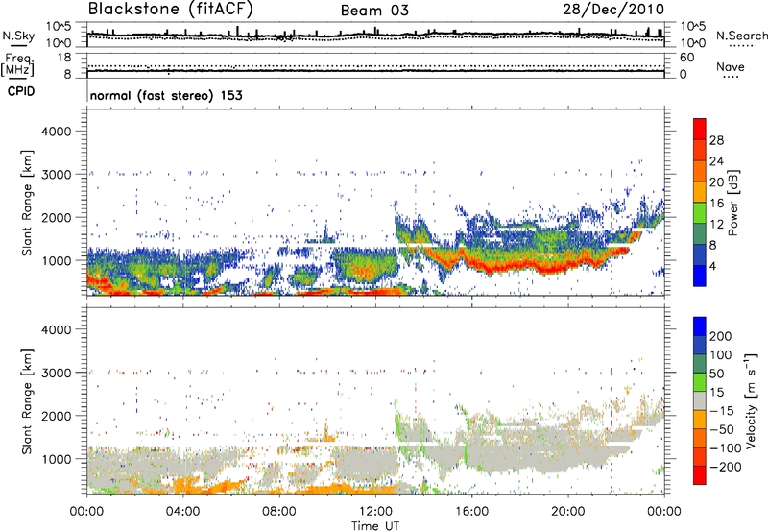
Task: Click the 'Freq. [MHz]' axis label
Action: click(17, 65)
